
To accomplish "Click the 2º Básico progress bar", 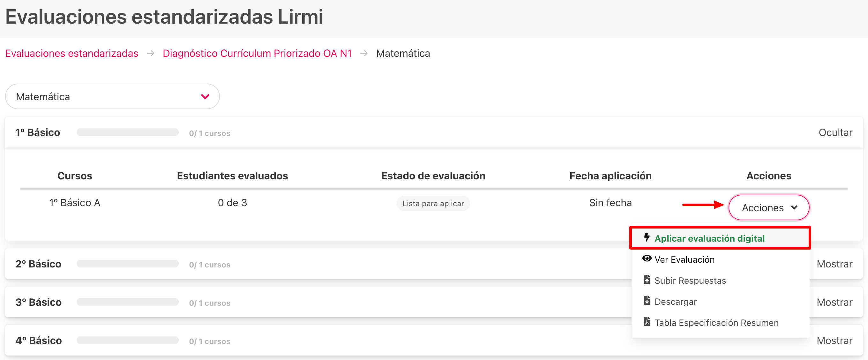I will point(127,264).
